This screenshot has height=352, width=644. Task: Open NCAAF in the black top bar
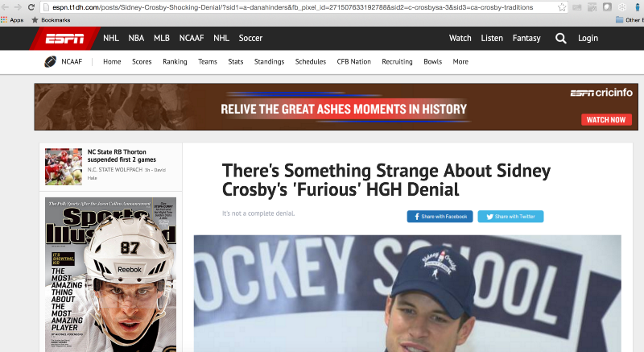pos(192,38)
